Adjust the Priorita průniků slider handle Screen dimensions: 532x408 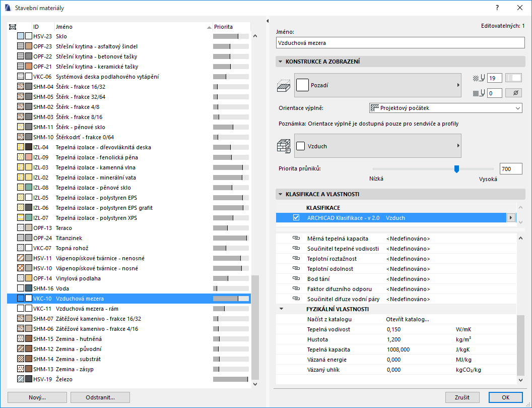coord(456,169)
